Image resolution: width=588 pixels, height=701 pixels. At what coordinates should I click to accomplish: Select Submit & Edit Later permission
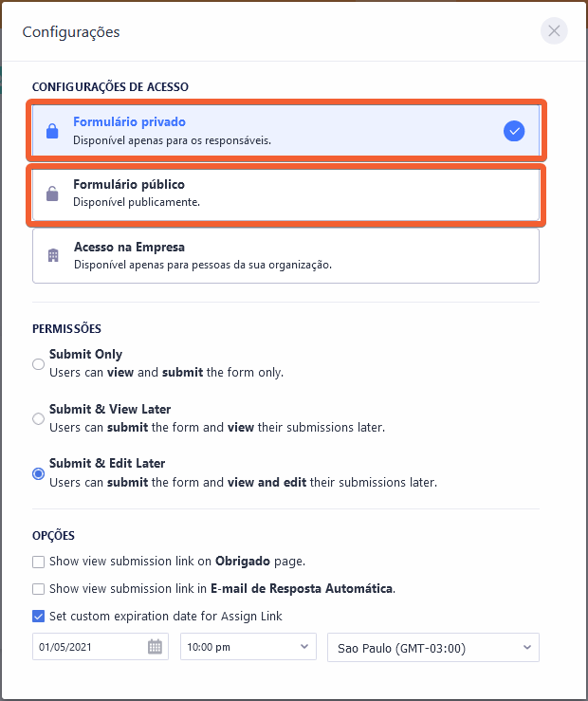[x=39, y=473]
